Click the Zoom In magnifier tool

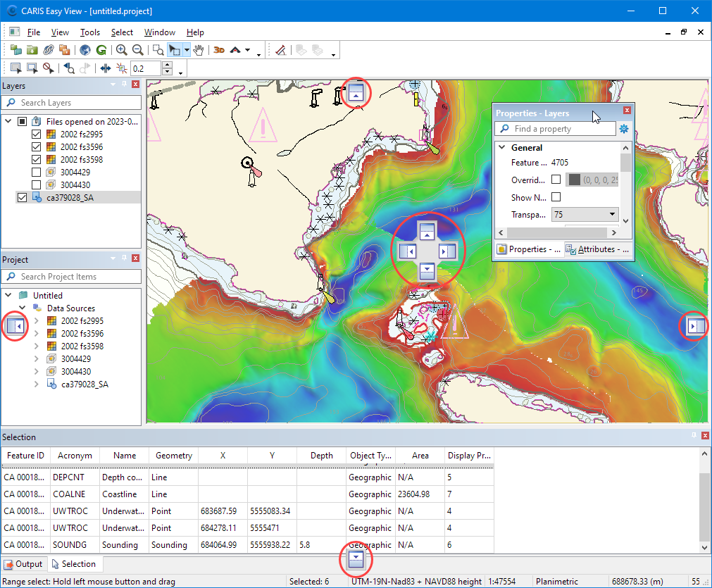coord(122,50)
